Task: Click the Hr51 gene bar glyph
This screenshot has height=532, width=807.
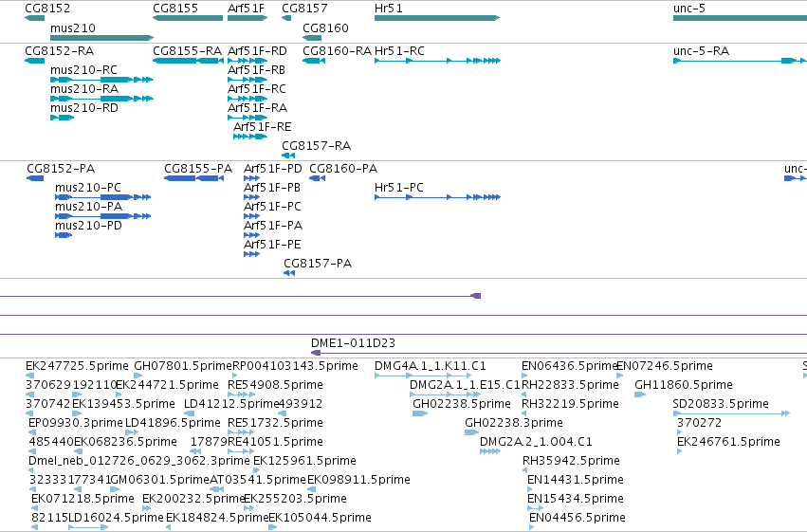Action: [437, 18]
